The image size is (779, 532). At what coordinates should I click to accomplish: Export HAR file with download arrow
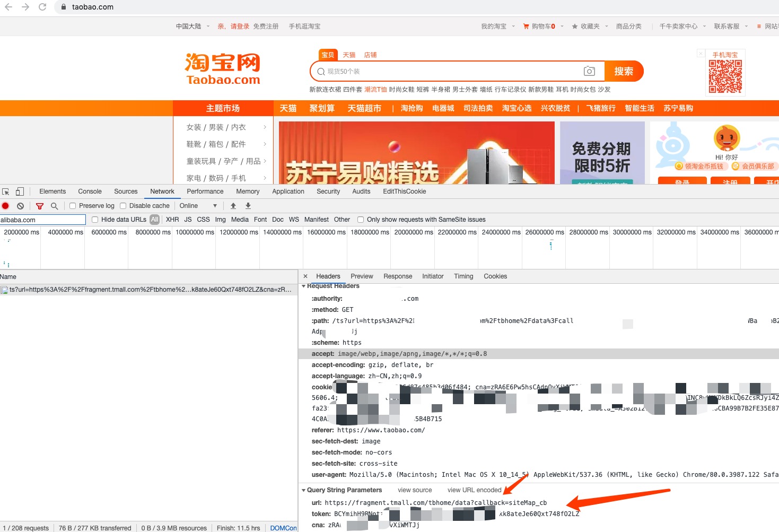(x=248, y=206)
